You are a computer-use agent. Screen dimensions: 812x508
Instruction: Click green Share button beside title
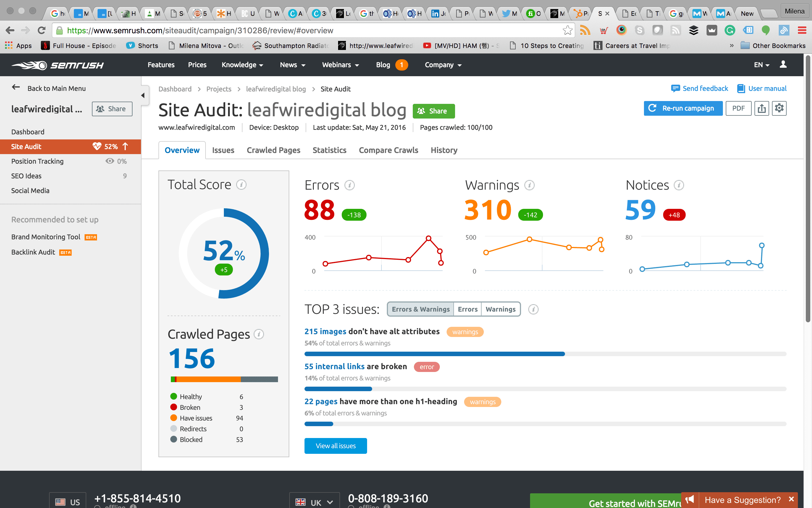click(434, 111)
